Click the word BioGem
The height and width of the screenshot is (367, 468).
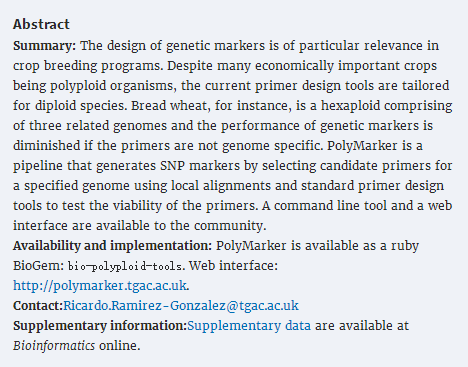(36, 266)
